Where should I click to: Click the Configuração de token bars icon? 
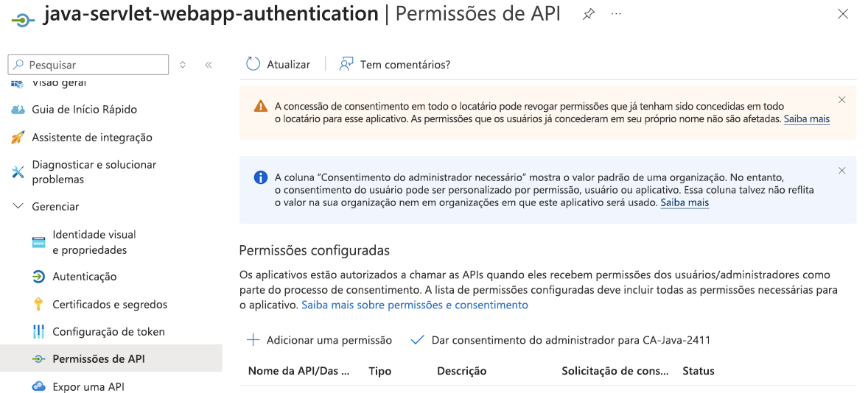(39, 332)
